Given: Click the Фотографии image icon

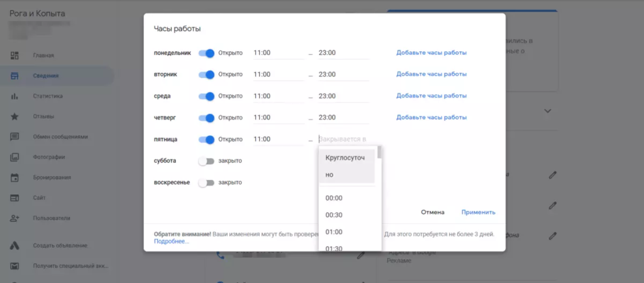Looking at the screenshot, I should coord(14,157).
